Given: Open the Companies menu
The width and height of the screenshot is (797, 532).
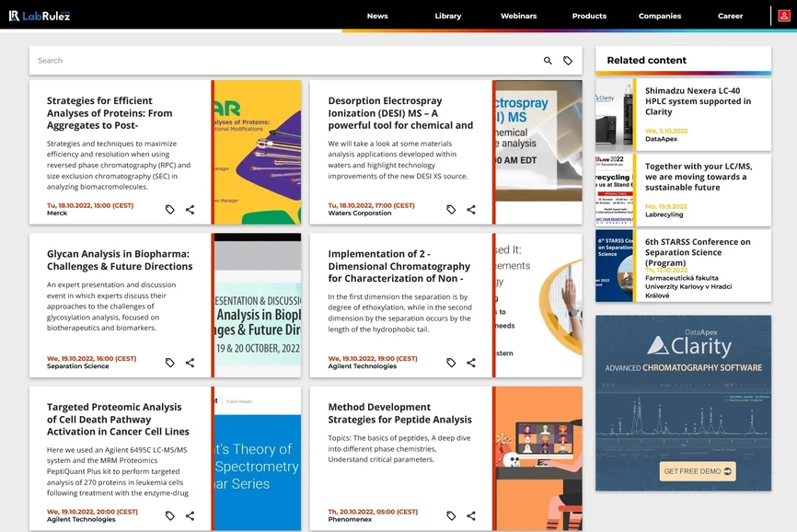Looking at the screenshot, I should [660, 16].
